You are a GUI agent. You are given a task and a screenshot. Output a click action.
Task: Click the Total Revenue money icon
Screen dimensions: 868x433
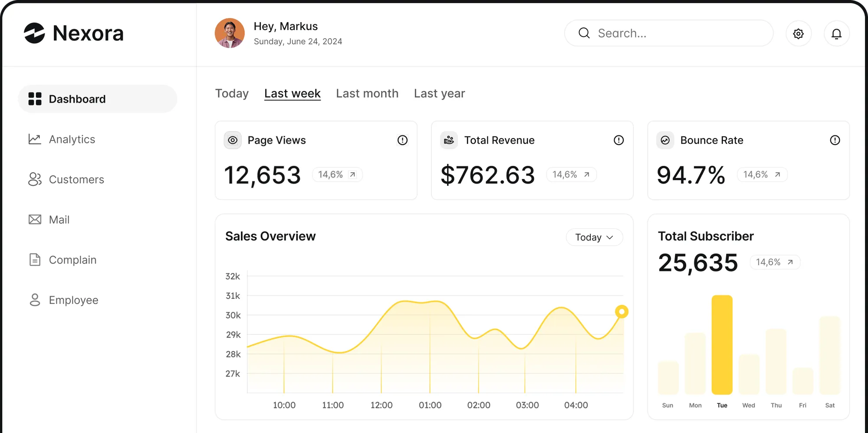(449, 140)
